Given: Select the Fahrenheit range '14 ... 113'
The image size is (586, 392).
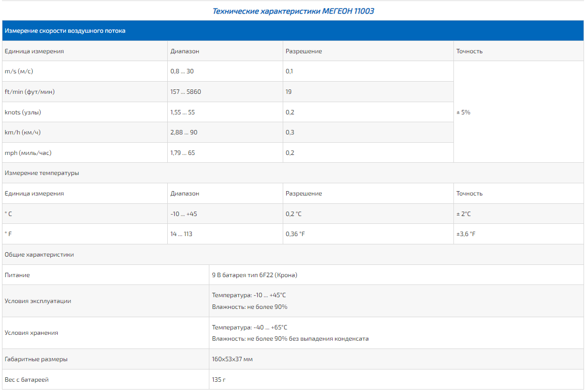Looking at the screenshot, I should 181,234.
